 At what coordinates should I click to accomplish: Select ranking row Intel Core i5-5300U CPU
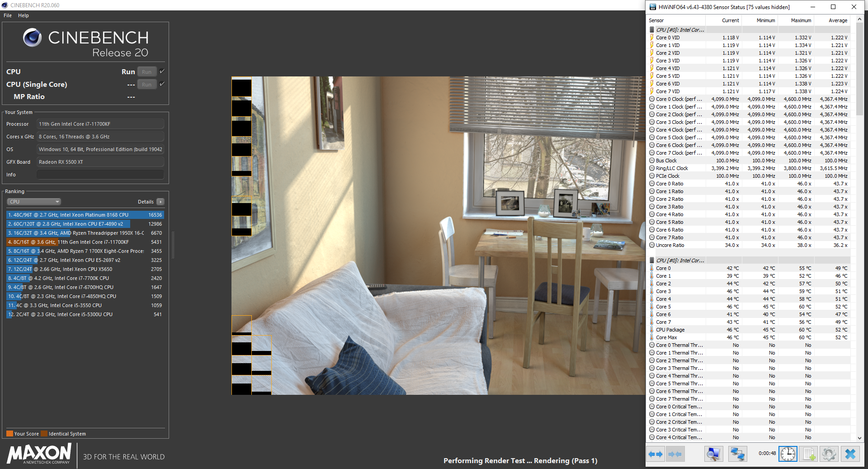85,314
